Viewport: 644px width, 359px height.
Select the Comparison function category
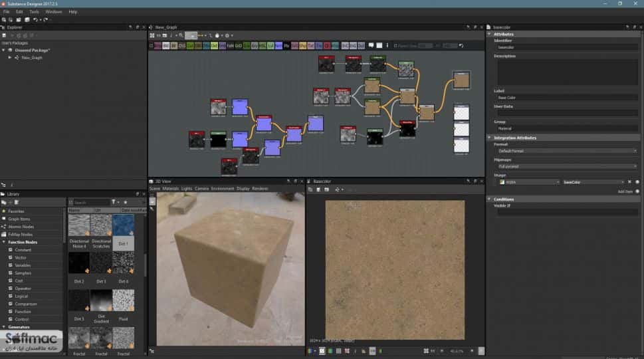click(x=25, y=304)
